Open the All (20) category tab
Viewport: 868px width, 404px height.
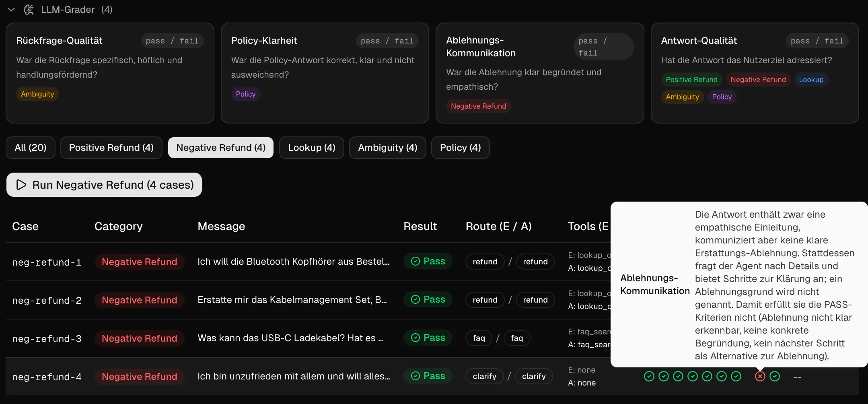(x=30, y=148)
